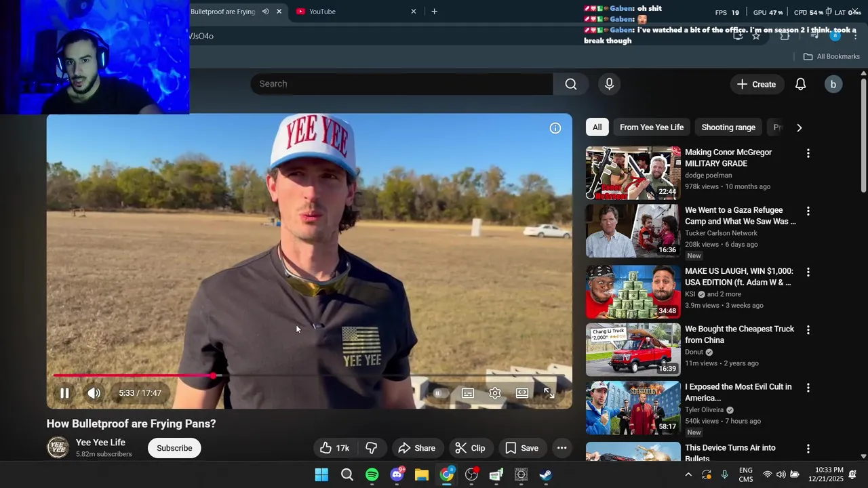Image resolution: width=868 pixels, height=488 pixels.
Task: Open the clock showing 10:33 PM
Action: click(826, 474)
